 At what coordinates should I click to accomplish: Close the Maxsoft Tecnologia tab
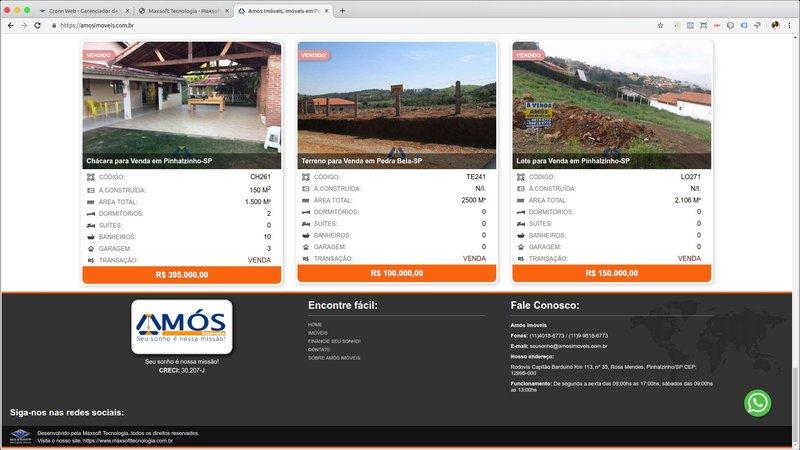(227, 11)
